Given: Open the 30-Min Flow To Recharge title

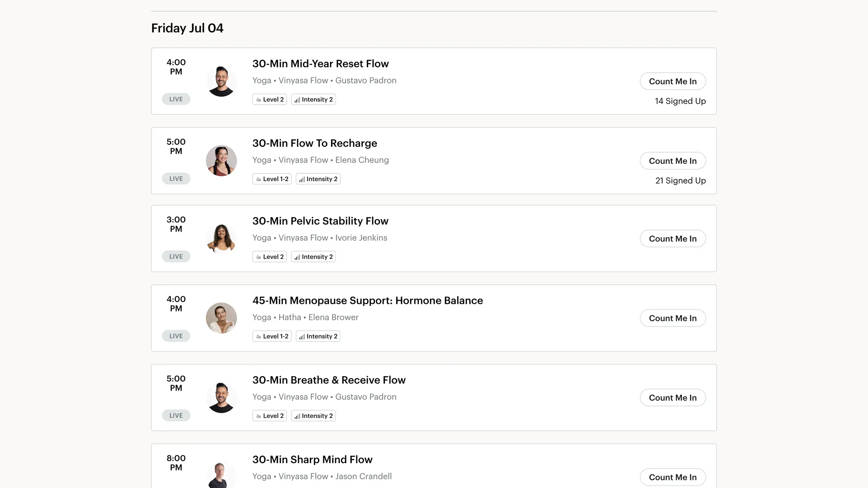Looking at the screenshot, I should coord(315,143).
